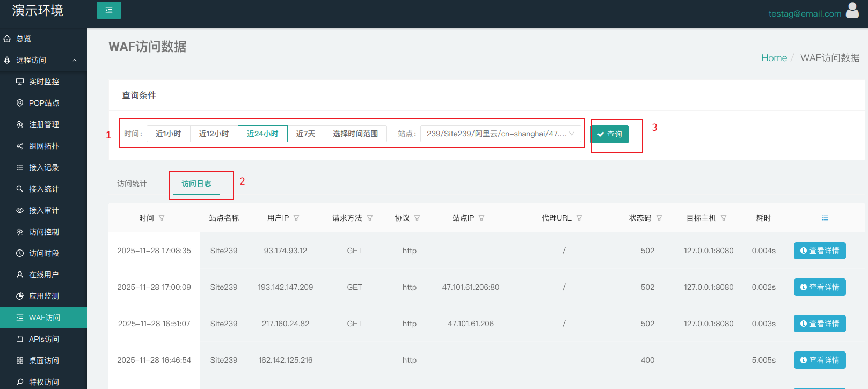Screen dimensions: 868x389
Task: Click the 接入审计 eye icon
Action: [20, 210]
